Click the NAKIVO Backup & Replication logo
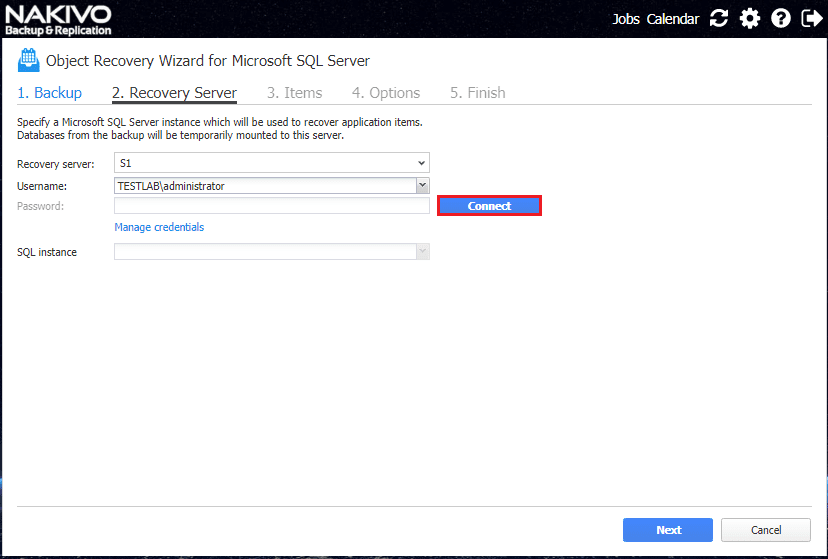The image size is (828, 559). click(58, 19)
